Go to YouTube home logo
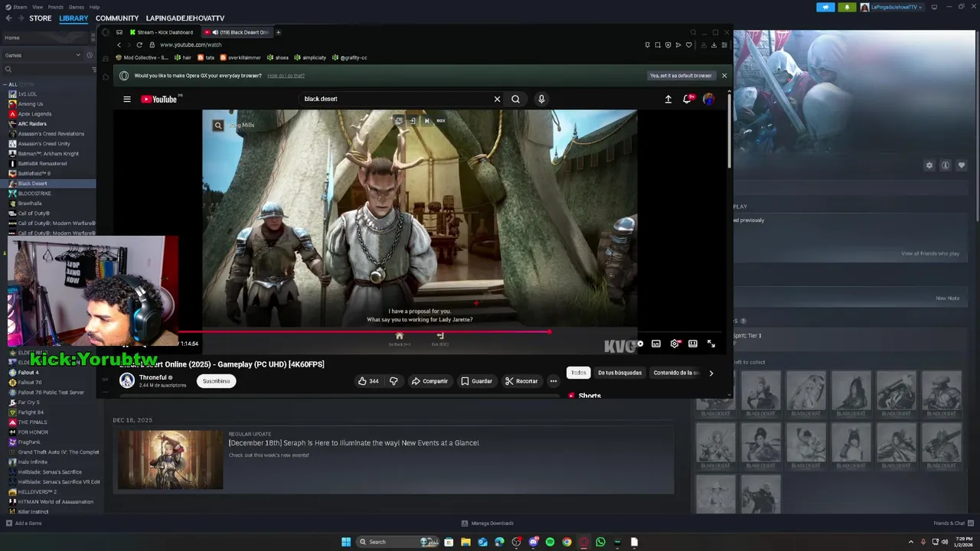Screen dimensions: 980x551 click(x=158, y=99)
